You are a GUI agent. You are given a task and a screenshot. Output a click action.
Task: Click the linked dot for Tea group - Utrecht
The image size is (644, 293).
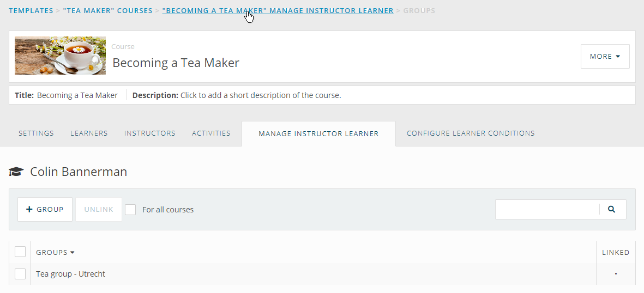(616, 274)
